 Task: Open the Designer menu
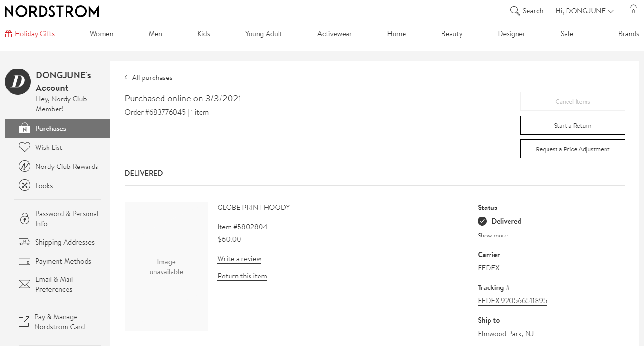point(511,34)
